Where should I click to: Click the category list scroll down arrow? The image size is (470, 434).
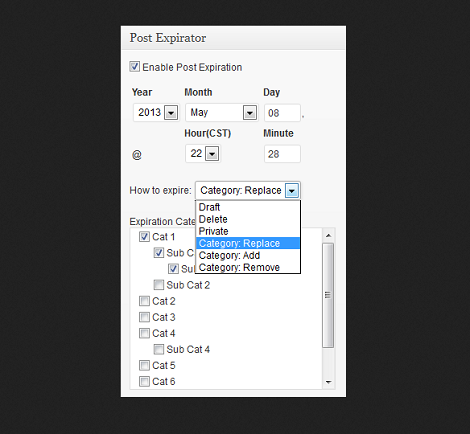[x=328, y=382]
